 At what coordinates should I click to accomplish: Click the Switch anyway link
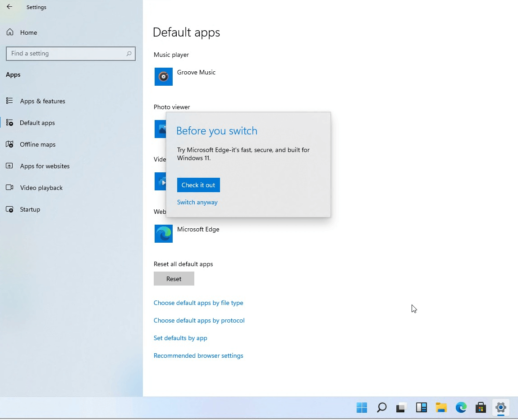(197, 202)
